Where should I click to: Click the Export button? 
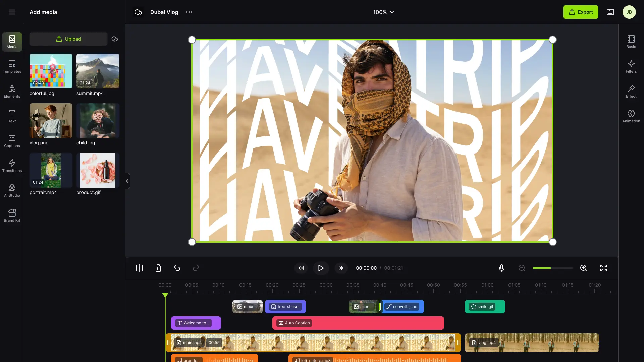(581, 12)
